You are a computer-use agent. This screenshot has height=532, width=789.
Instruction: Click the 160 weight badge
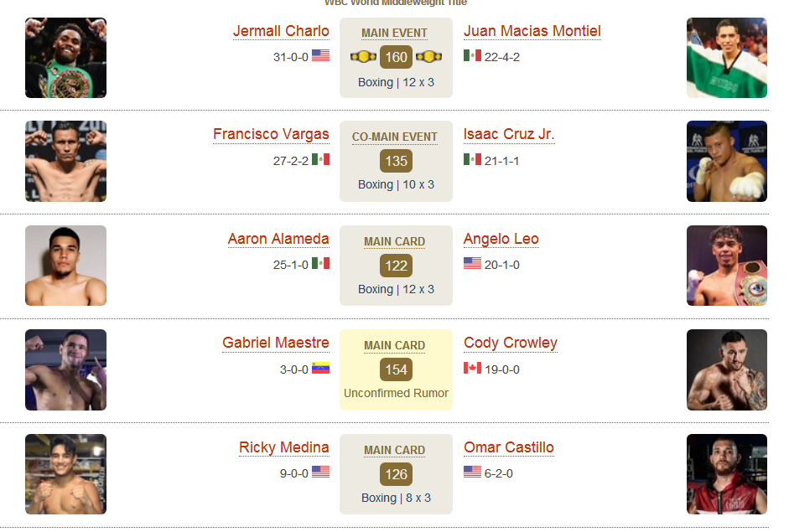click(x=396, y=57)
